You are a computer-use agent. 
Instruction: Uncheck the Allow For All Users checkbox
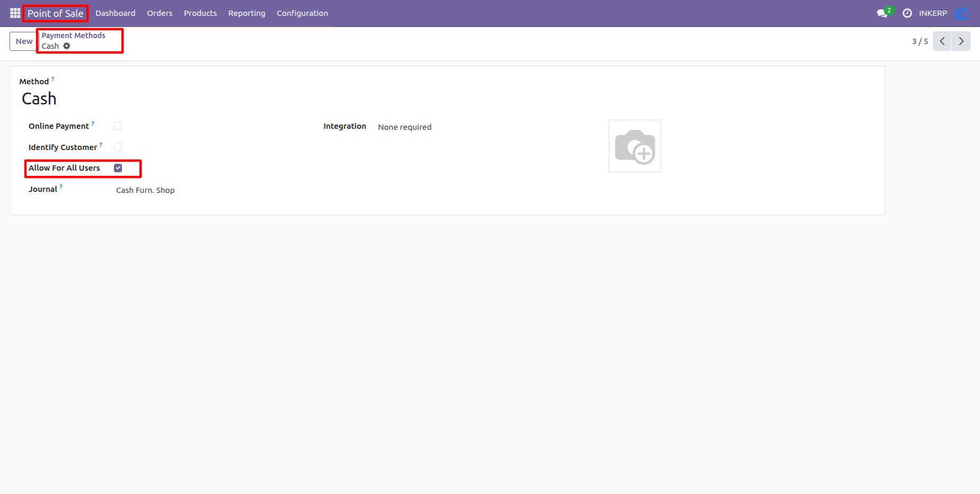(x=118, y=168)
